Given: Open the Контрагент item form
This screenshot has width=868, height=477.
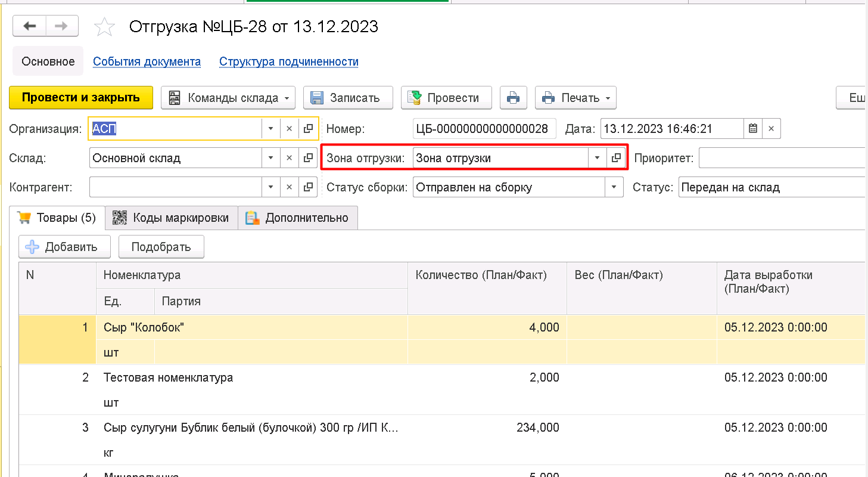Looking at the screenshot, I should click(x=308, y=187).
